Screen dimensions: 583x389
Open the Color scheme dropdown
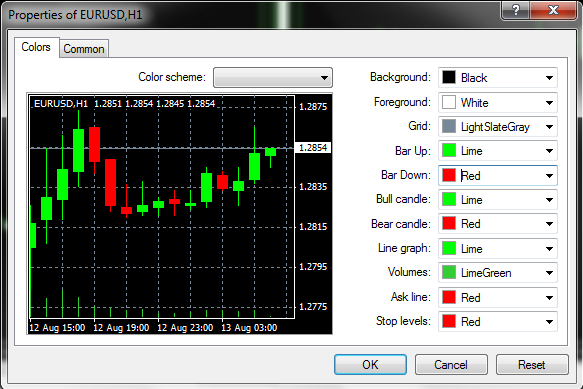pos(273,77)
